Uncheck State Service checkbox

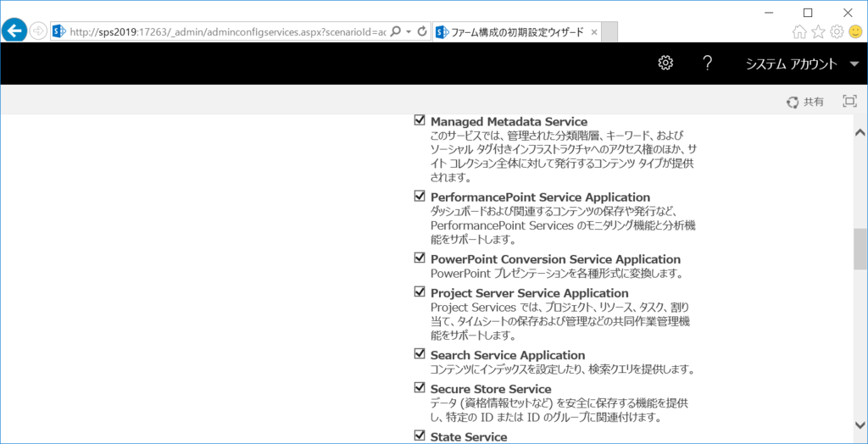(x=420, y=436)
